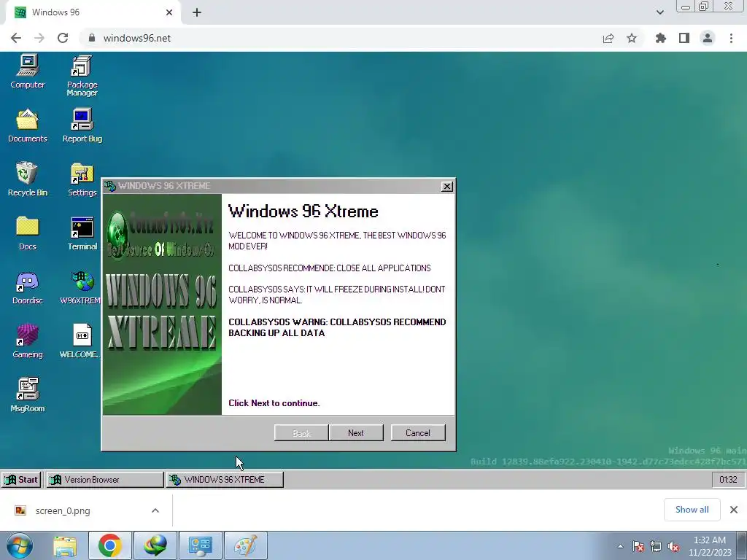
Task: Open the Documents folder icon
Action: pyautogui.click(x=28, y=125)
